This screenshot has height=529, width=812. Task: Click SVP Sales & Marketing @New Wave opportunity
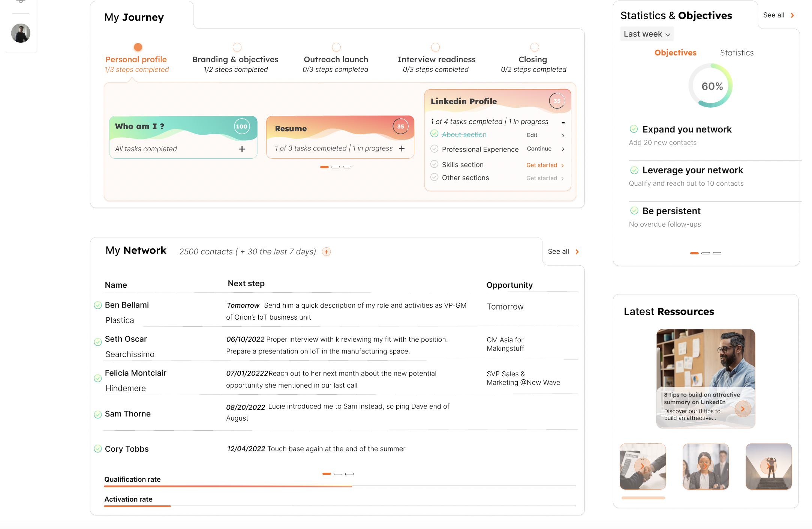[523, 378]
